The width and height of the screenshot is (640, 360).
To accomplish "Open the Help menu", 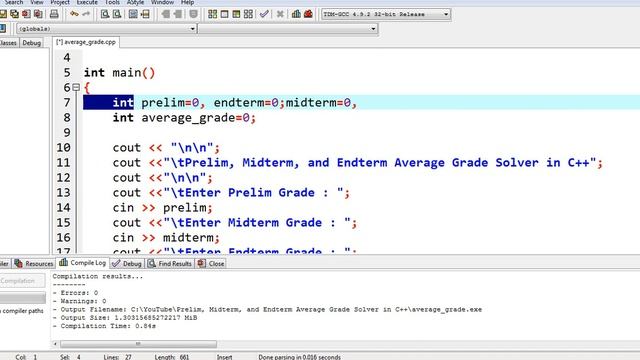I will (x=187, y=2).
